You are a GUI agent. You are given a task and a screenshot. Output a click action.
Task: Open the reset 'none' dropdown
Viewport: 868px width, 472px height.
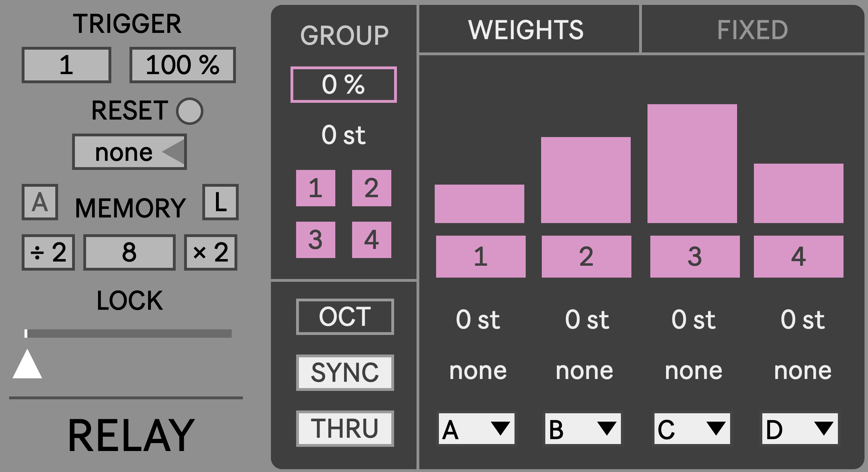point(129,152)
